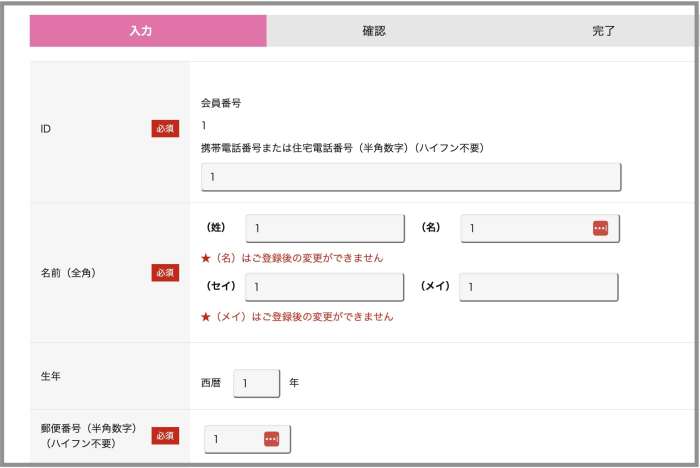Click the 会員番号 label text
Viewport: 700px width, 468px height.
click(x=221, y=103)
